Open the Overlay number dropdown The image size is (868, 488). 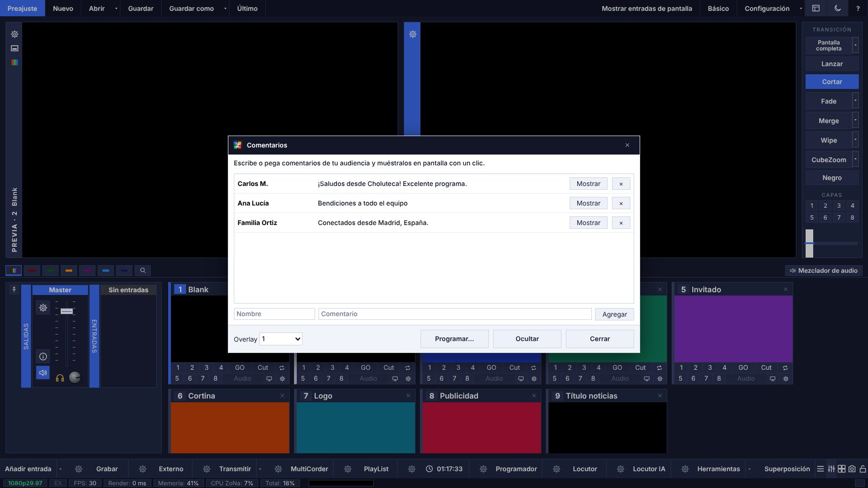coord(281,339)
